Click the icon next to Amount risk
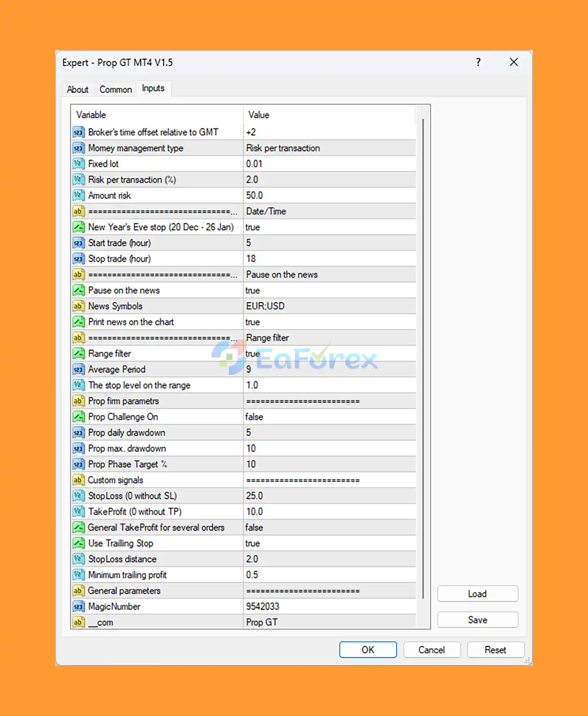 [x=79, y=196]
